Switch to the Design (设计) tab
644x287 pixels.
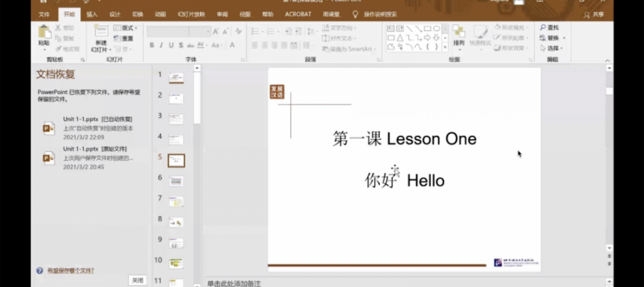[x=115, y=15]
